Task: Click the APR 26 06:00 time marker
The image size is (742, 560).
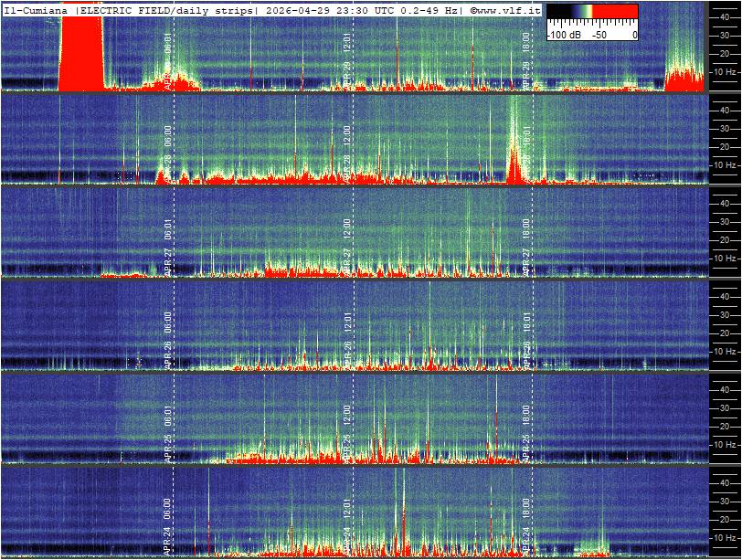Action: point(168,338)
